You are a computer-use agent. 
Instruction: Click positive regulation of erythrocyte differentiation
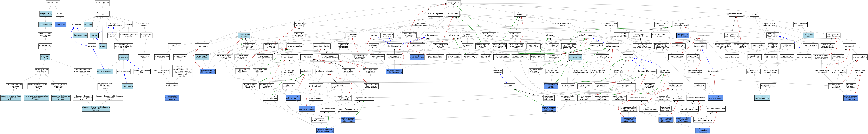[x=549, y=109]
